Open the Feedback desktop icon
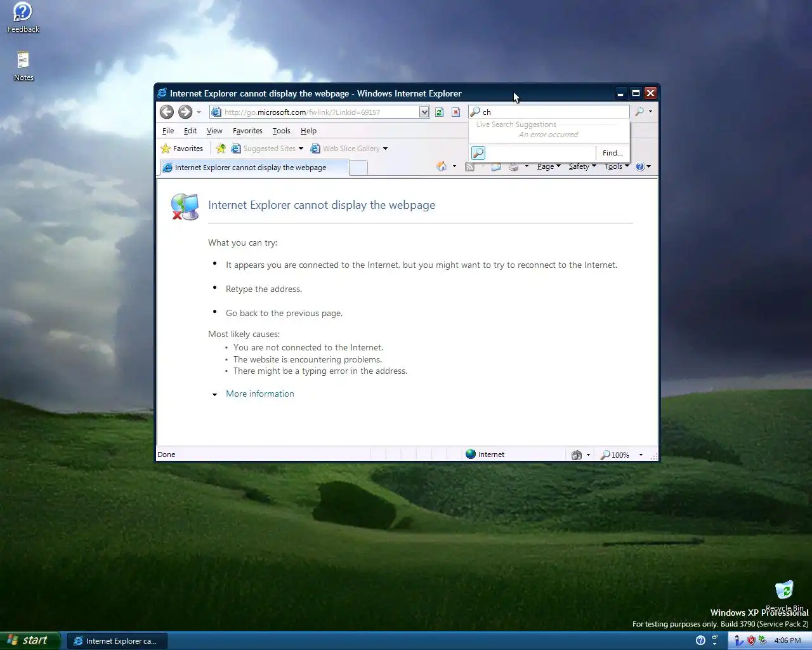This screenshot has height=650, width=812. 23,18
